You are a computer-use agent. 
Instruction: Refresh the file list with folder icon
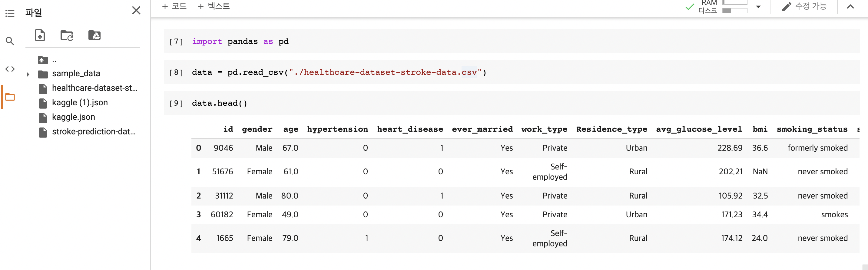pyautogui.click(x=67, y=35)
